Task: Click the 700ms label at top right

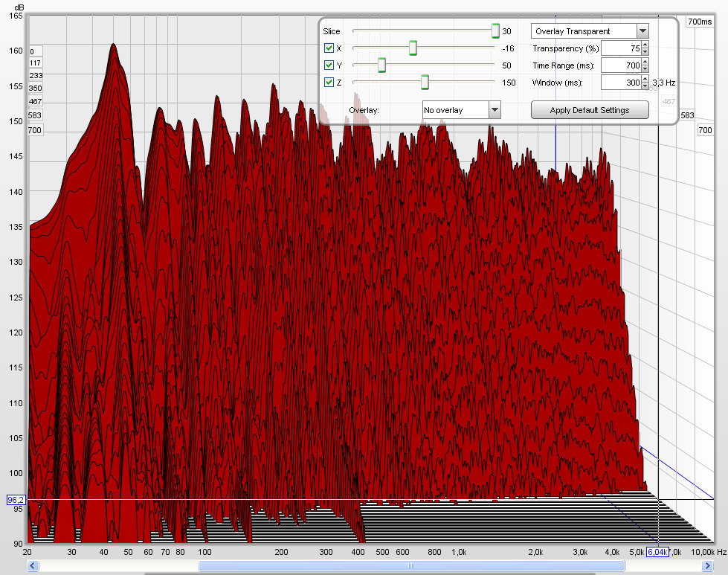Action: pos(700,22)
